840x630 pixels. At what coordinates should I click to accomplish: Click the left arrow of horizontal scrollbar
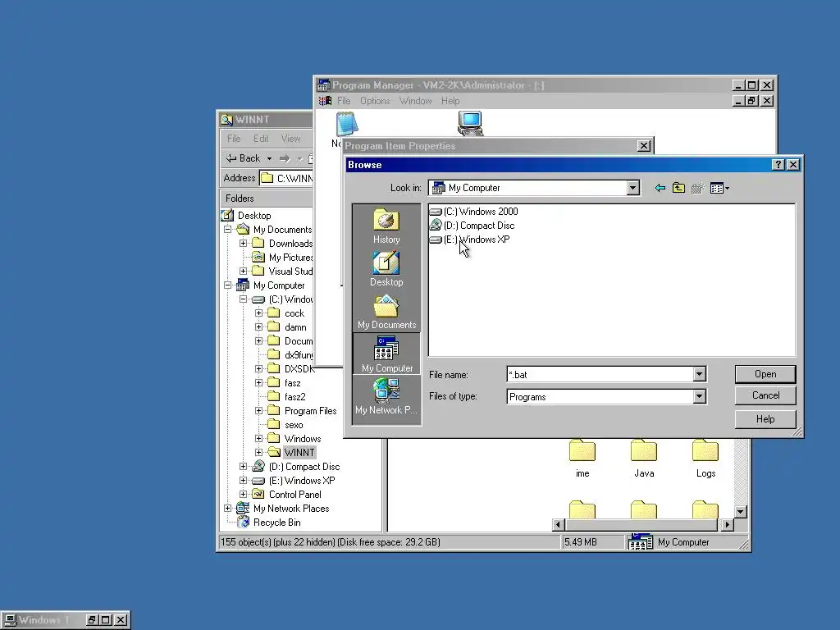tap(558, 524)
